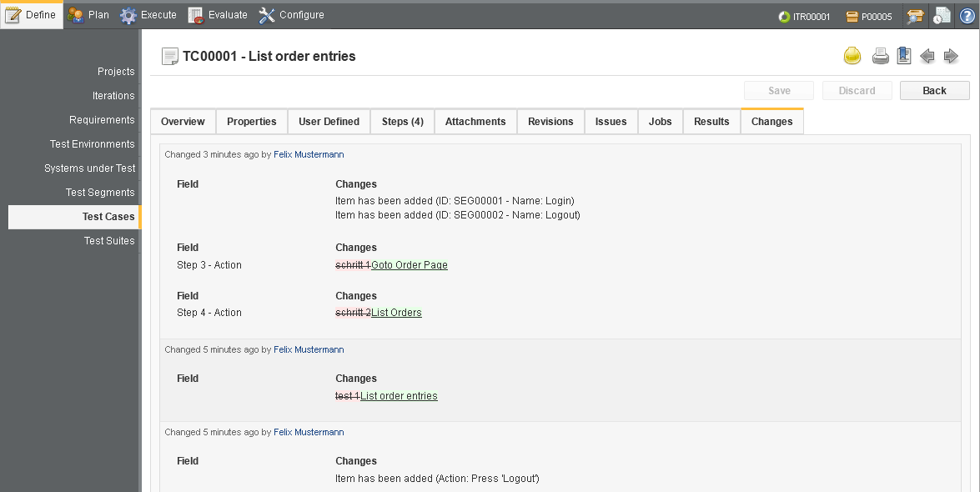This screenshot has width=980, height=492.
Task: Select current iteration ITR00001 indicator
Action: tap(804, 17)
